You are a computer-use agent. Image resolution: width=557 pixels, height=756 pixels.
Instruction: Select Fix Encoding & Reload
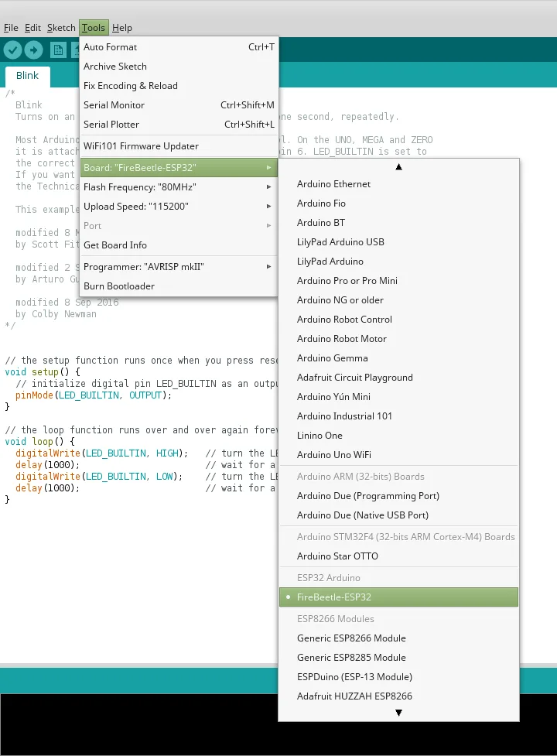click(x=179, y=86)
